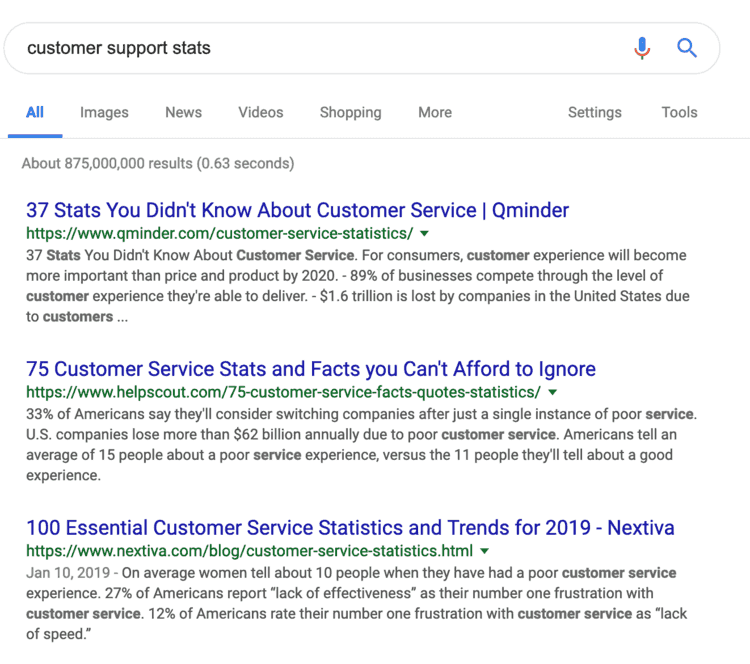Expand the dropdown arrow beside Qminder URL
This screenshot has width=750, height=664.
tap(425, 234)
